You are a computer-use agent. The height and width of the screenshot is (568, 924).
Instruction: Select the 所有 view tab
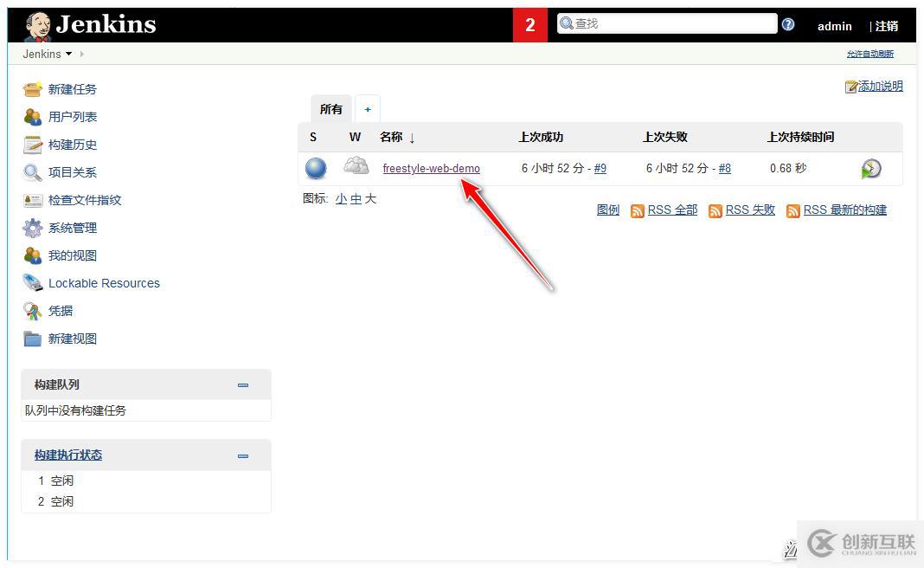[x=331, y=109]
